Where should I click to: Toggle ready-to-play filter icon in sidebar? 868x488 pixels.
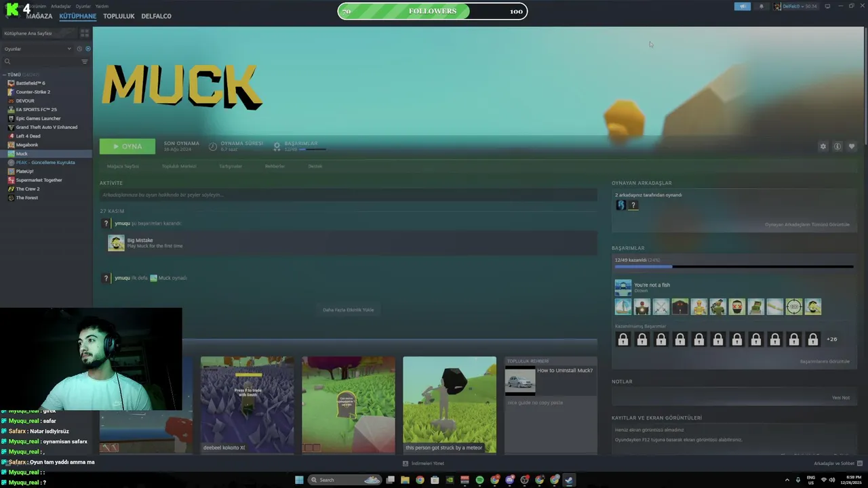pyautogui.click(x=87, y=49)
